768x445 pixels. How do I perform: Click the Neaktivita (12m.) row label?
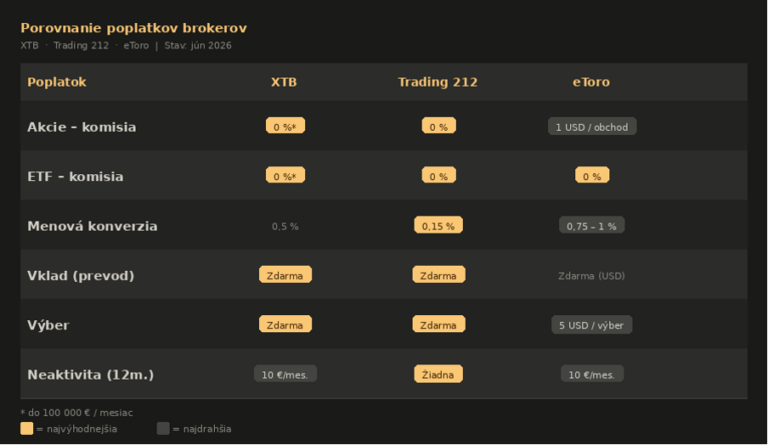91,375
